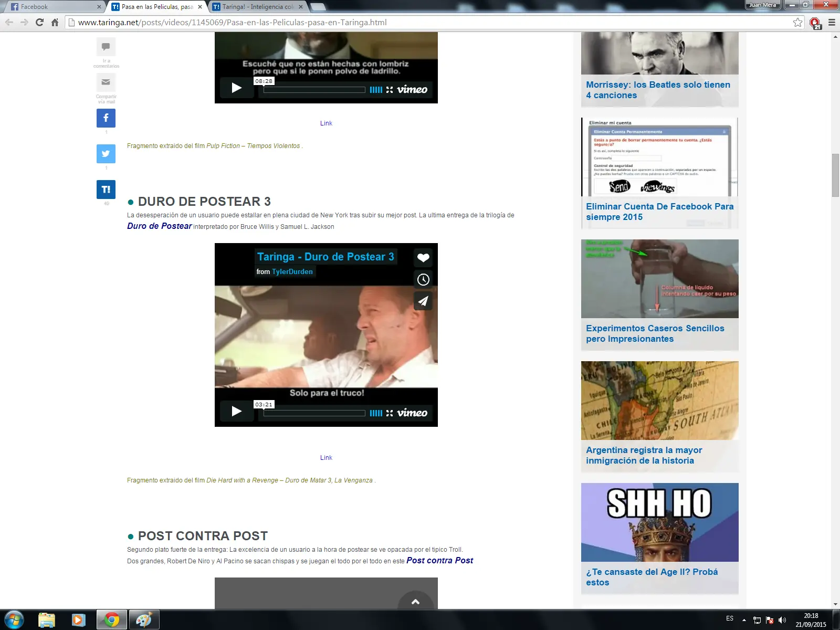Switch to the Facebook tab
Screen dimensions: 840x630
click(x=55, y=7)
